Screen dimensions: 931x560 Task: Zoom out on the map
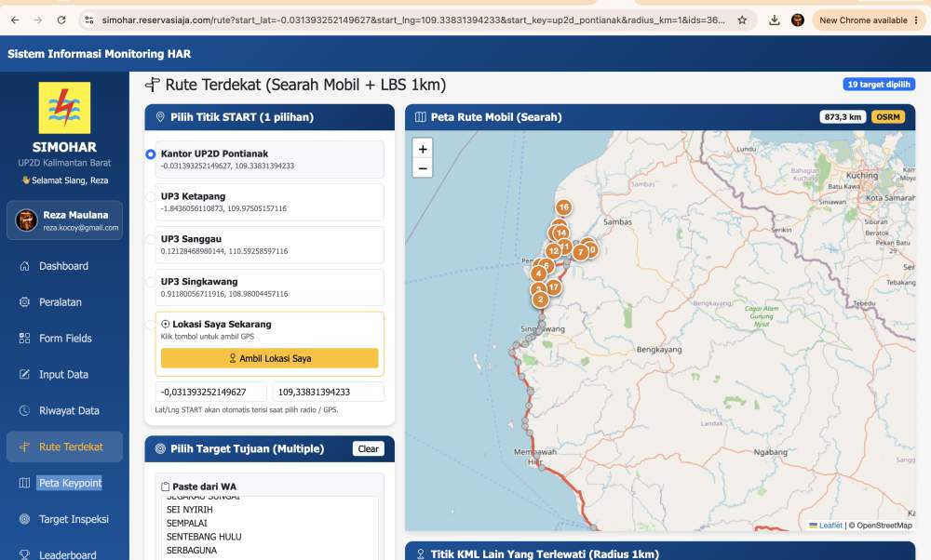(x=423, y=168)
